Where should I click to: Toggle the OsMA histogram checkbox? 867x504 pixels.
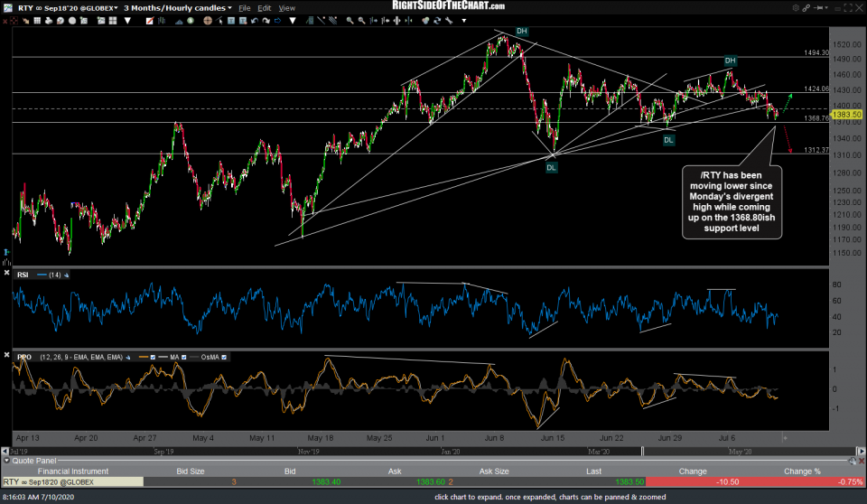tap(224, 357)
